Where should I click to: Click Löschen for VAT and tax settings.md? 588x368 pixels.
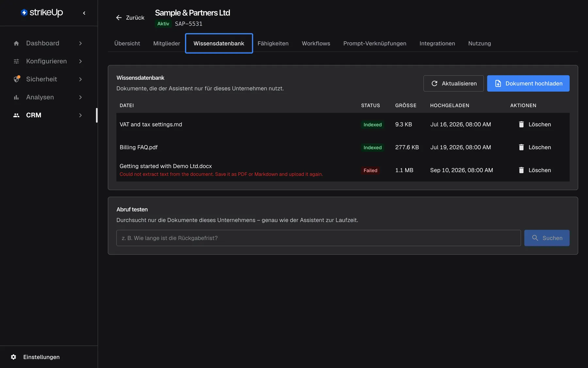[x=535, y=124]
